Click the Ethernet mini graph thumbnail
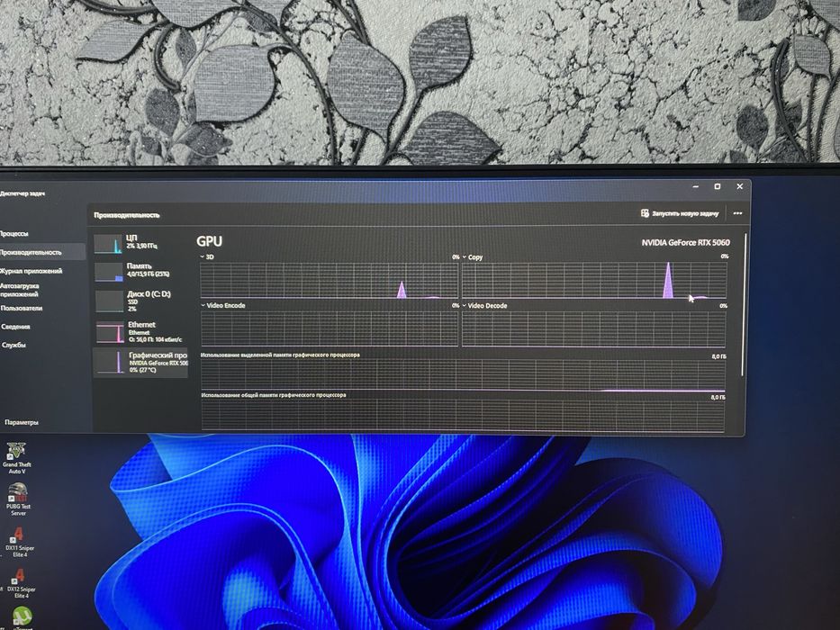The image size is (840, 630). [x=111, y=332]
